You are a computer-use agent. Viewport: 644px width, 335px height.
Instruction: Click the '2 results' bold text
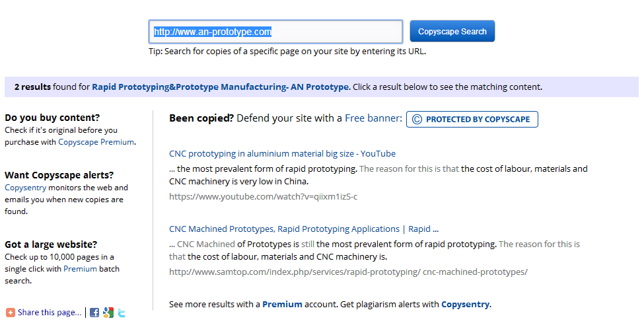(x=32, y=87)
